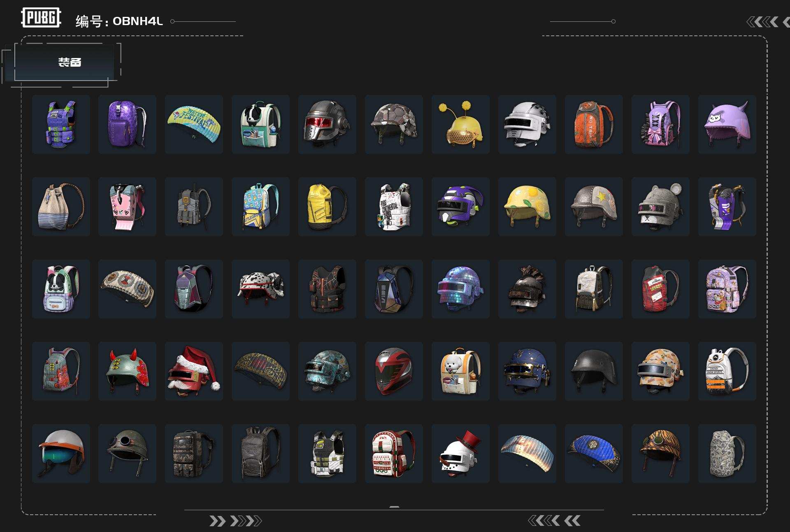Choose the beige drawstring bag
This screenshot has height=532, width=790.
pyautogui.click(x=61, y=207)
